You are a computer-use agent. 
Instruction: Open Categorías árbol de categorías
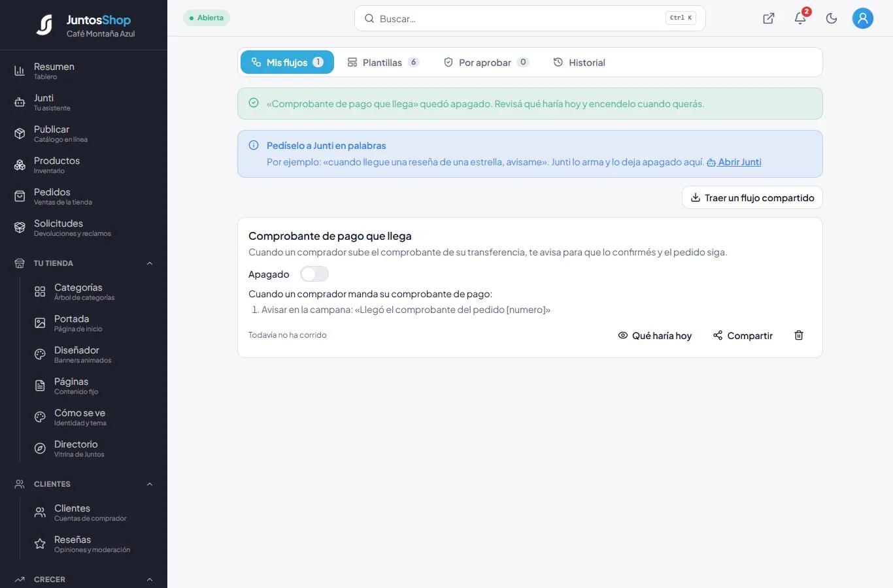tap(93, 291)
